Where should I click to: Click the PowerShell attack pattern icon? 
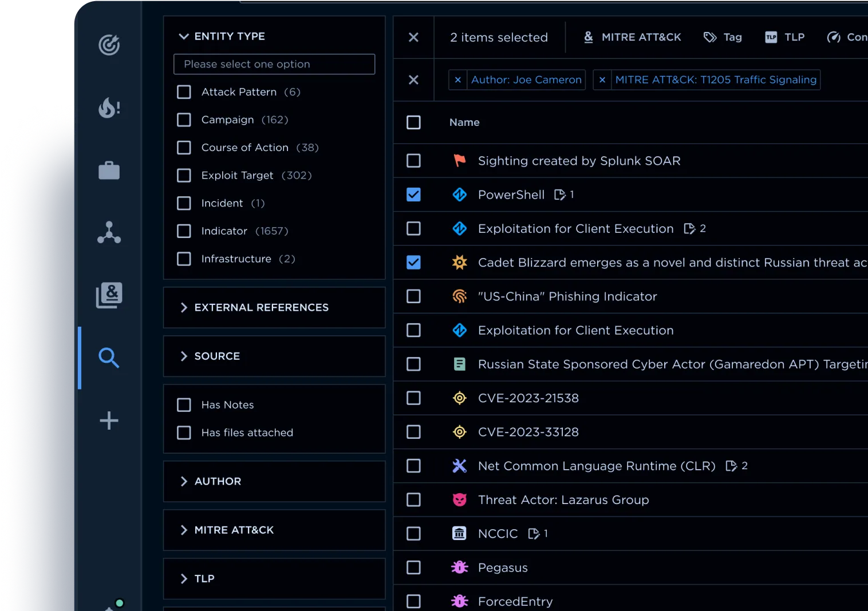pyautogui.click(x=459, y=195)
